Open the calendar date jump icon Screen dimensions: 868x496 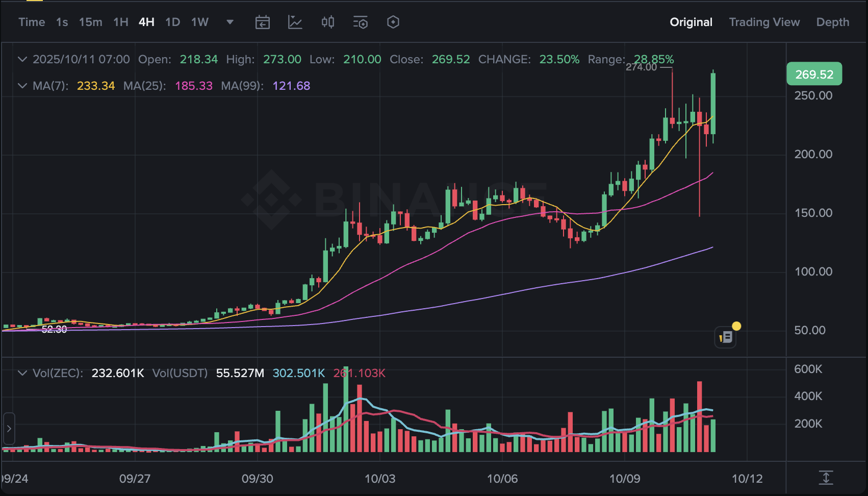click(x=262, y=22)
